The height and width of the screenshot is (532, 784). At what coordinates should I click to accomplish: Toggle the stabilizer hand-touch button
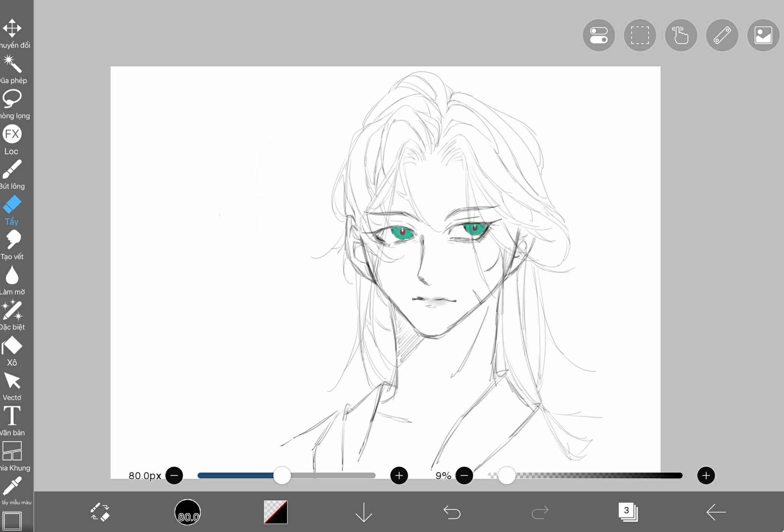click(x=681, y=35)
